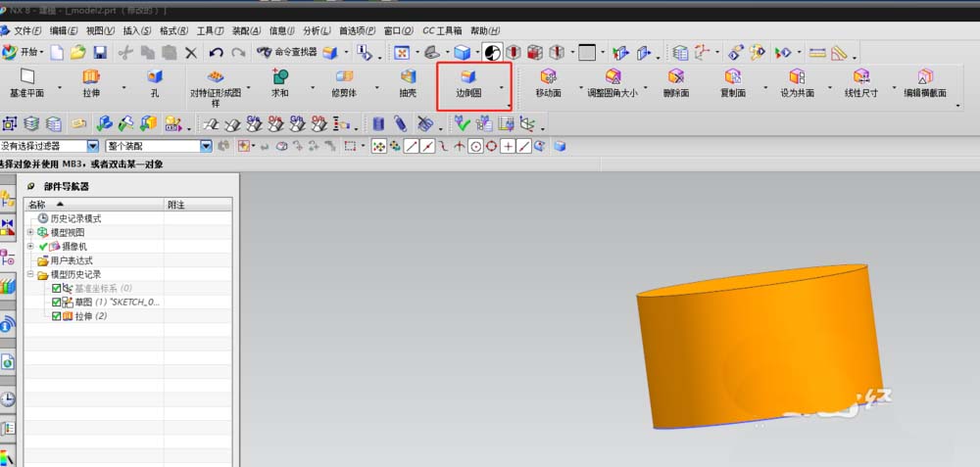
Task: Click the fit view icon
Action: [401, 53]
